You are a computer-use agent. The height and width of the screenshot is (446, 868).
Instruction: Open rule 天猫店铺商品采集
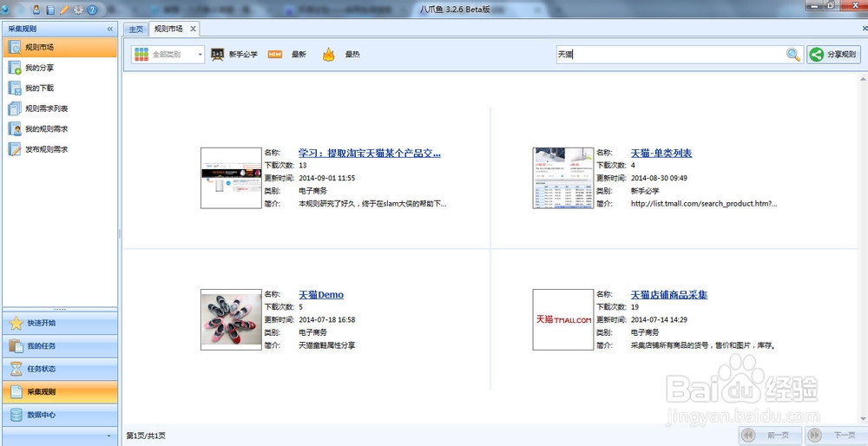(669, 295)
